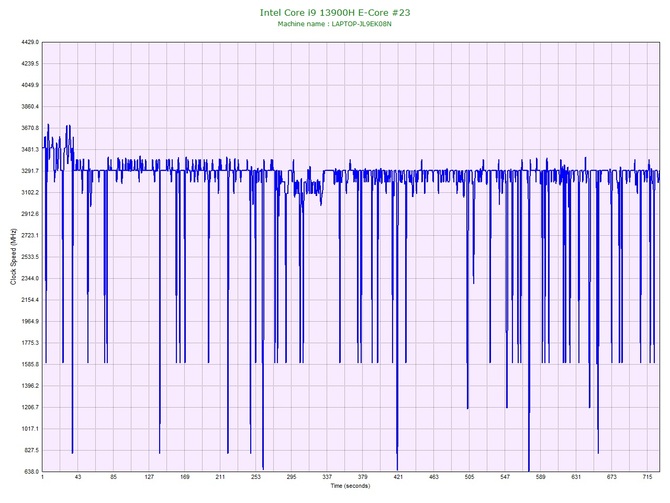670x503 pixels.
Task: Select the 3860.4 y-axis value
Action: click(30, 106)
